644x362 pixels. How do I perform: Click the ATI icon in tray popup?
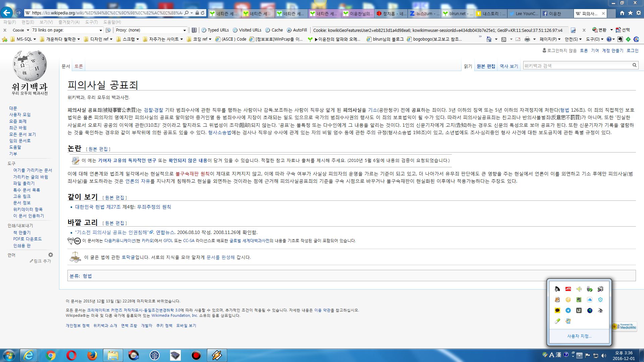pos(568,289)
